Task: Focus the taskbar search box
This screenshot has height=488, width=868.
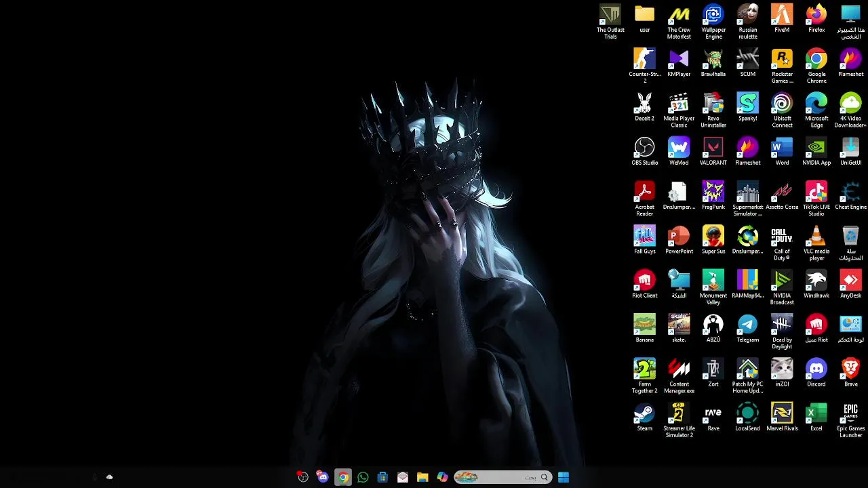Action: 502,477
